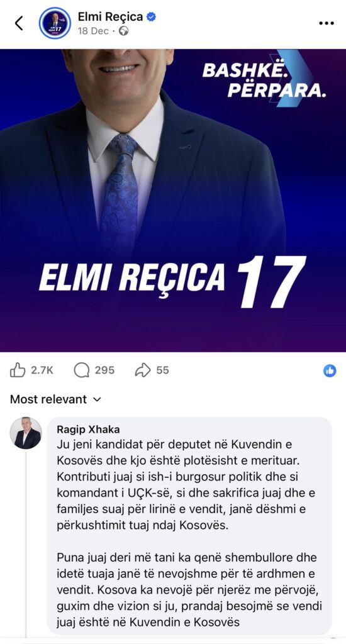Image resolution: width=346 pixels, height=644 pixels.
Task: Open comments via speech bubble icon
Action: pyautogui.click(x=81, y=370)
